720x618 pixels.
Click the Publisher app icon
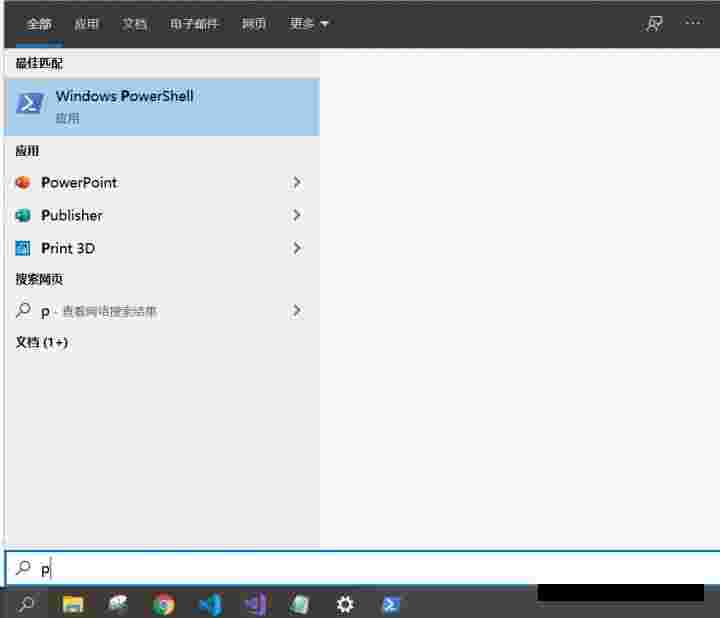pyautogui.click(x=23, y=215)
